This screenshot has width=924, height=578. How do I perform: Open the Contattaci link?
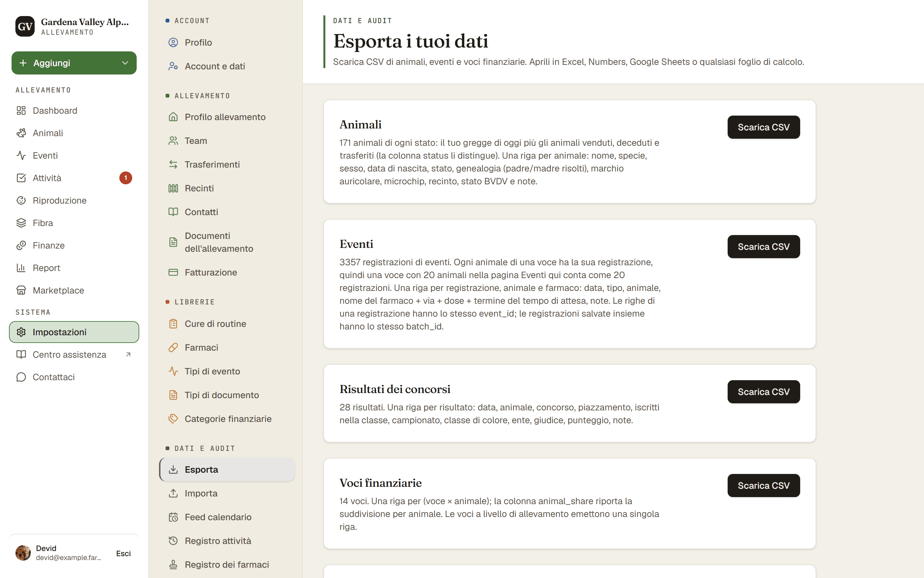74,377
